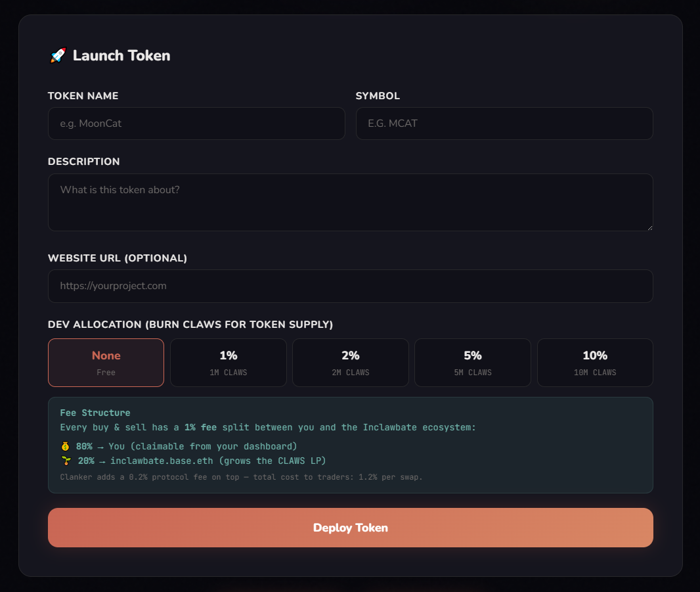Screen dimensions: 700x592
Task: Click the money bag icon in Fee Structure
Action: tap(66, 445)
